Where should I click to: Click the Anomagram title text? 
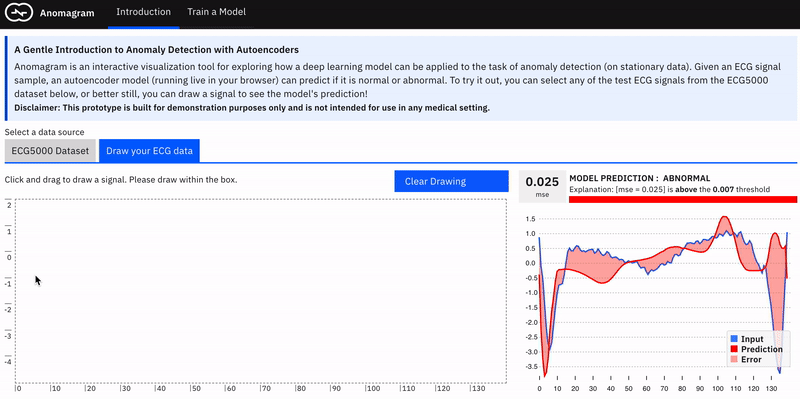click(67, 13)
